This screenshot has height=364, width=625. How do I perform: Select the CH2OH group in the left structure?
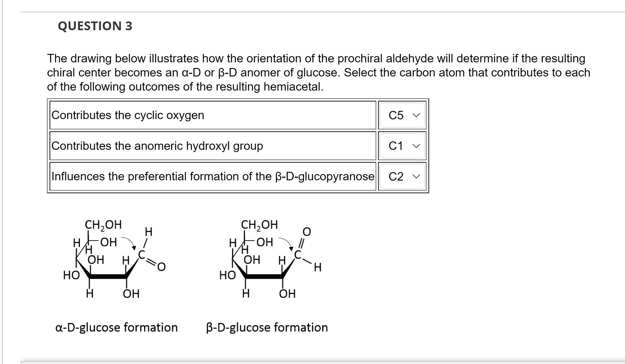tap(103, 224)
